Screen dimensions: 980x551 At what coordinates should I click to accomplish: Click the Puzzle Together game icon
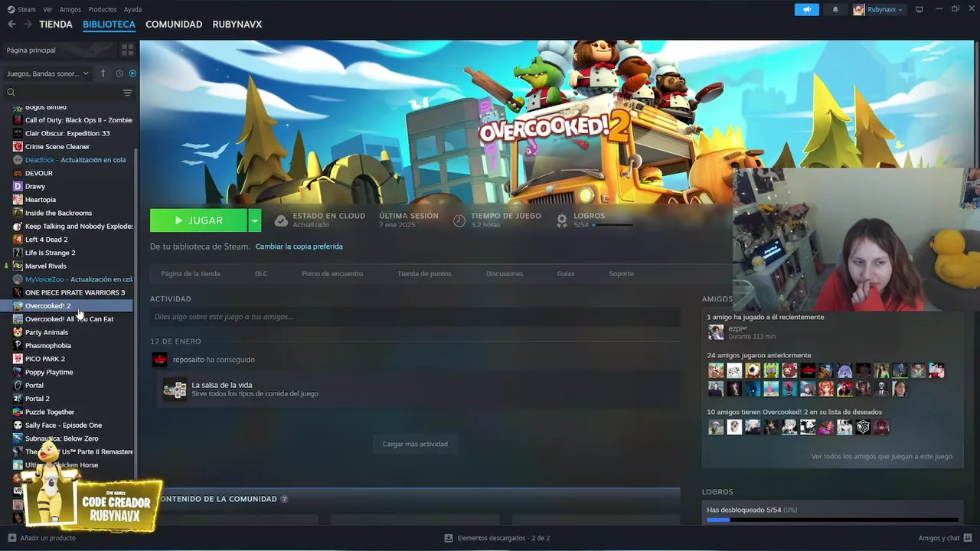click(x=18, y=412)
